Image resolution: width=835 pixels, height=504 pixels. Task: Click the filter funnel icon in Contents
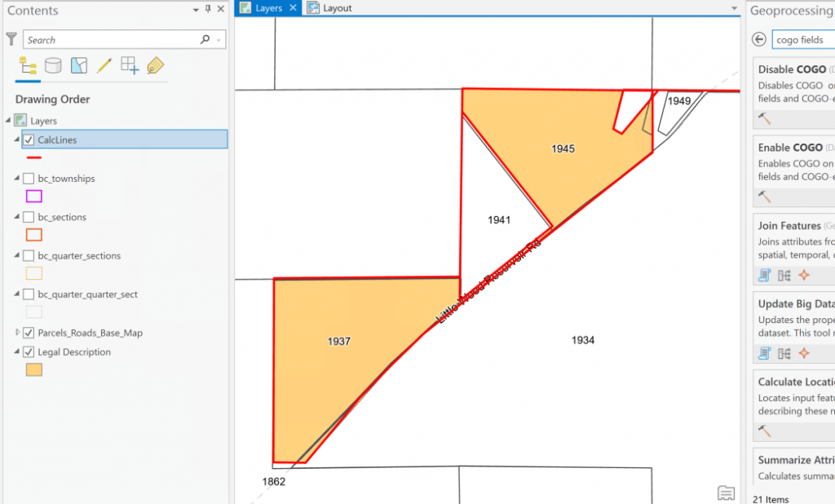(x=11, y=39)
